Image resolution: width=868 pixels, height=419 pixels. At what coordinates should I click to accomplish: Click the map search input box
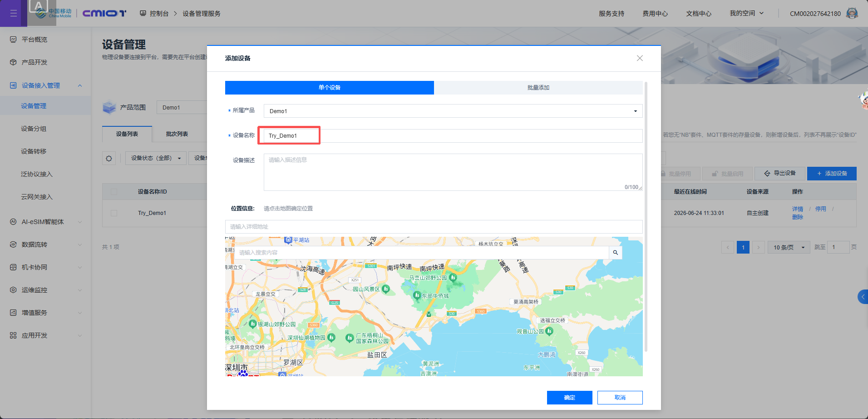click(422, 253)
